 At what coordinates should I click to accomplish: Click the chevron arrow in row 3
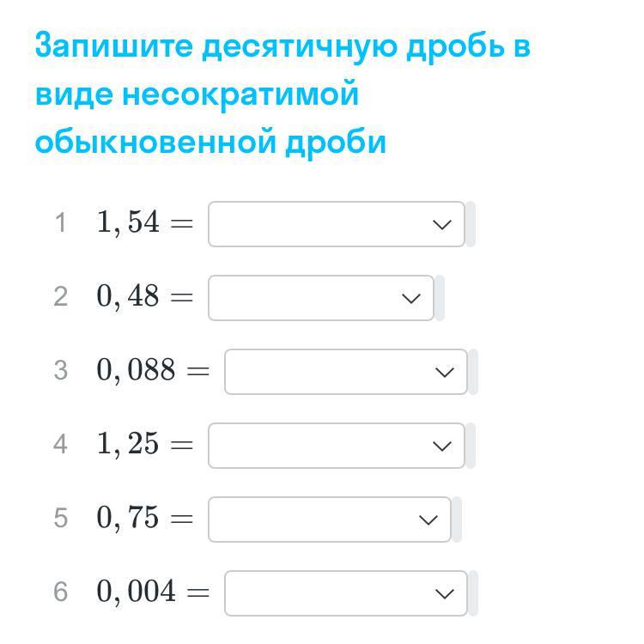[445, 373]
